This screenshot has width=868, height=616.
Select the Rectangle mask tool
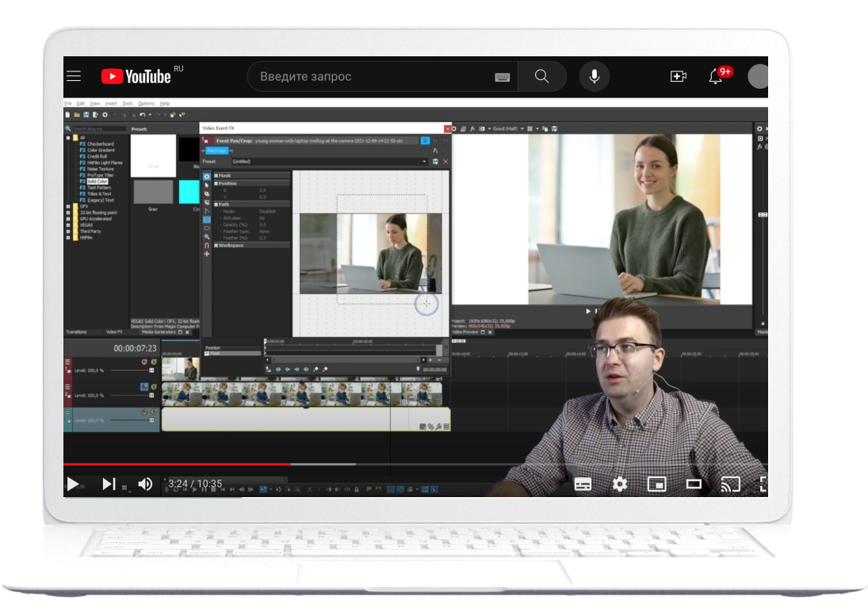click(x=207, y=220)
